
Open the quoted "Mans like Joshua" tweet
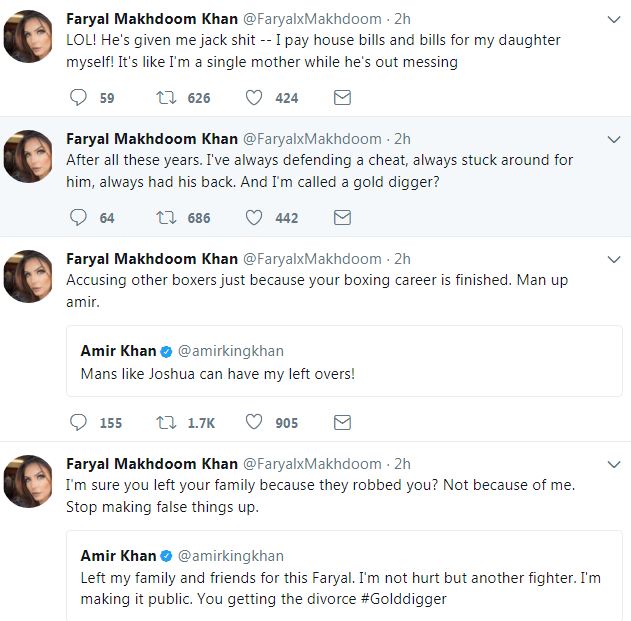pos(350,373)
